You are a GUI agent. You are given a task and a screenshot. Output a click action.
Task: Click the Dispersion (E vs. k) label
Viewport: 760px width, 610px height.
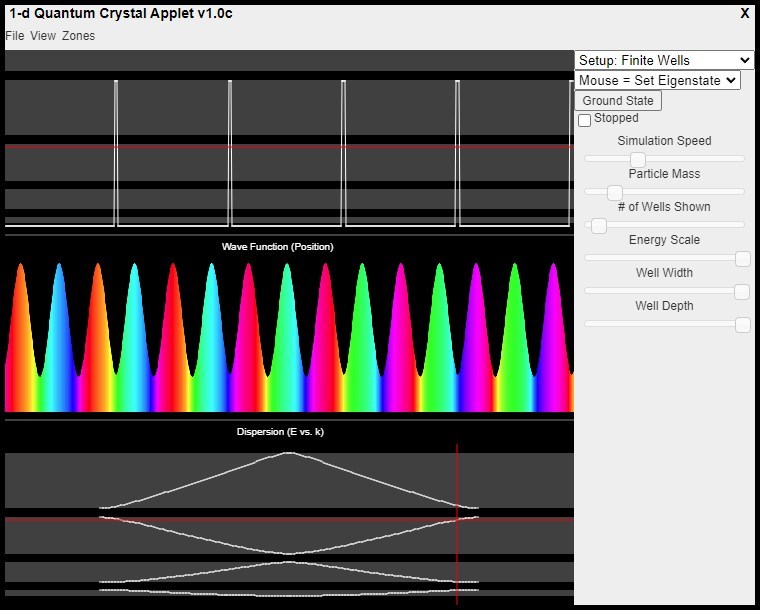280,432
